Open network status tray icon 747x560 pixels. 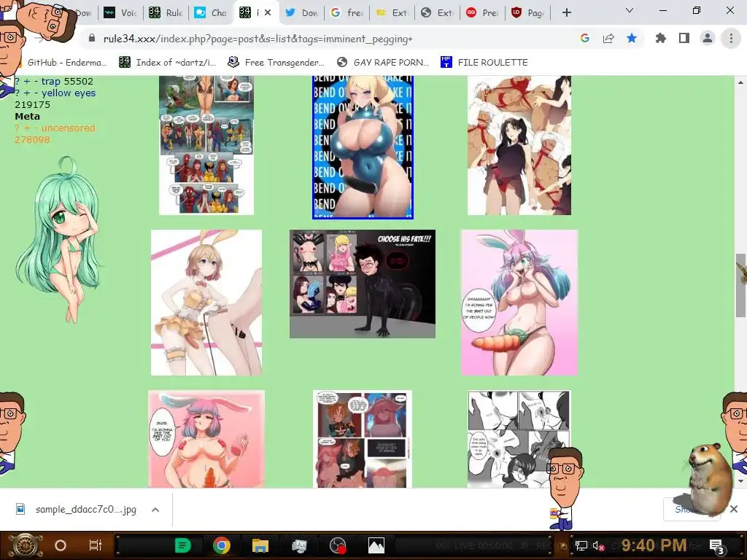(x=581, y=545)
